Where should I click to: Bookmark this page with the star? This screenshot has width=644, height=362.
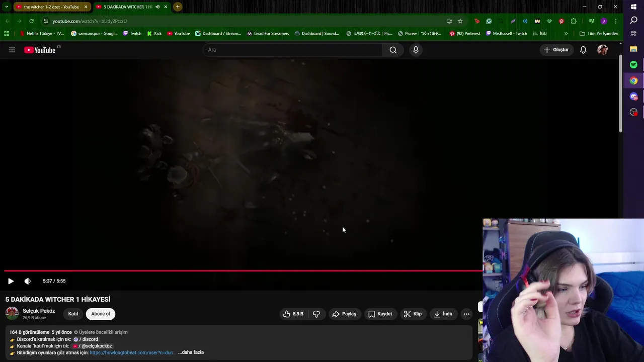[460, 21]
